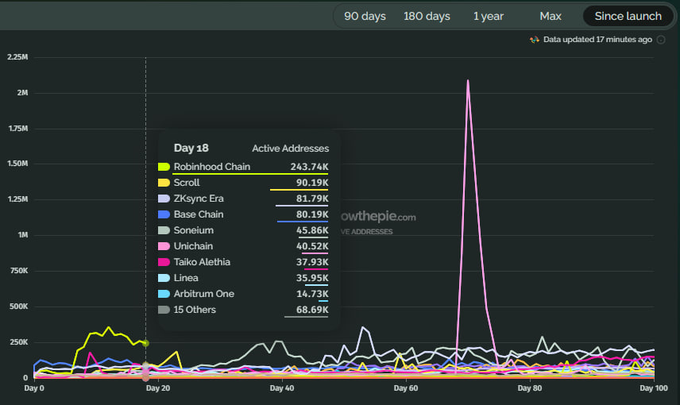Click the Scroll label in tooltip
This screenshot has width=680, height=405.
[x=186, y=183]
